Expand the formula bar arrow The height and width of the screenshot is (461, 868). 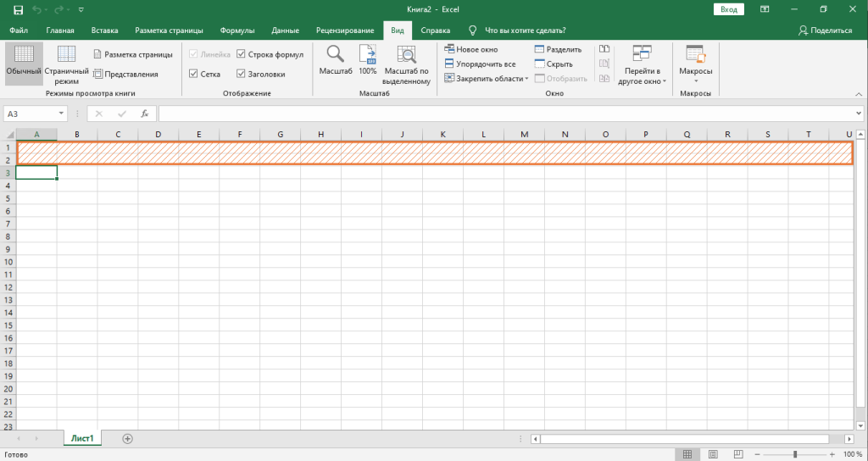click(859, 114)
